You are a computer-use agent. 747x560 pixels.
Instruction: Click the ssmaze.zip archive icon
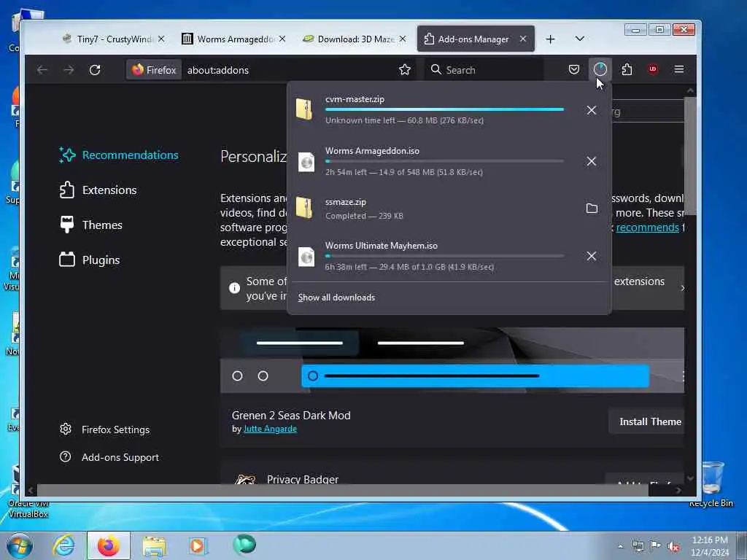click(x=305, y=208)
